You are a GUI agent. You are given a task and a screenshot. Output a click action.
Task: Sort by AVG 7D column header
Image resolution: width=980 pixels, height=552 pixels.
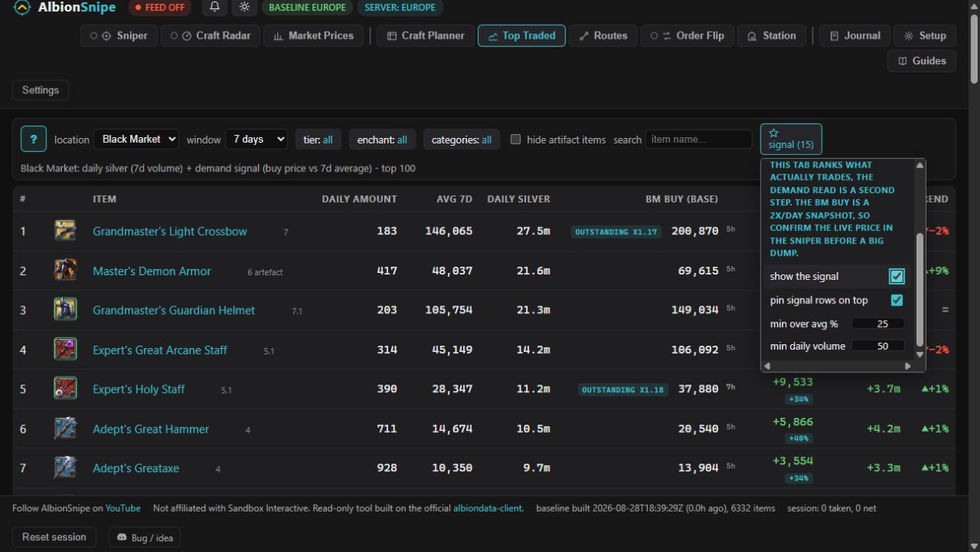[454, 199]
